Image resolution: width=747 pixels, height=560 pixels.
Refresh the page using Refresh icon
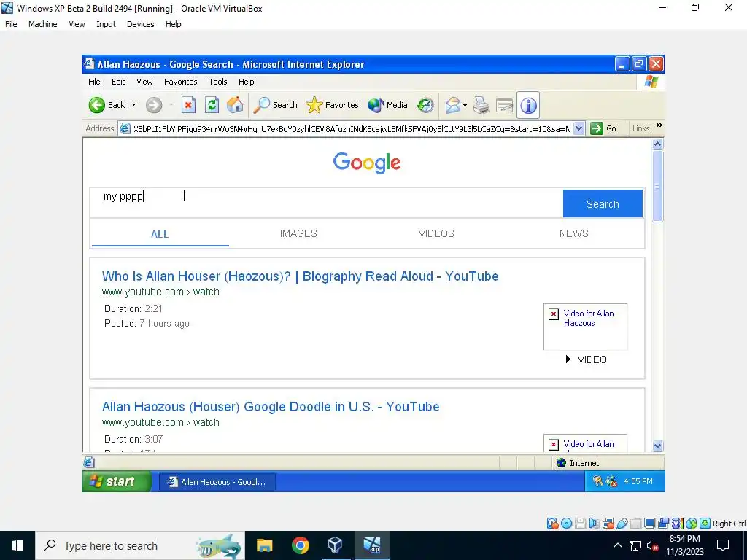(x=212, y=105)
